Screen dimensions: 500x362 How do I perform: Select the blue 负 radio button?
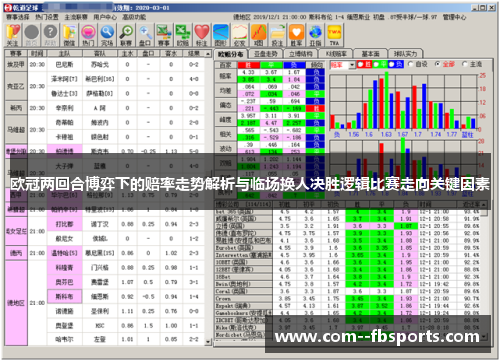coord(391,64)
